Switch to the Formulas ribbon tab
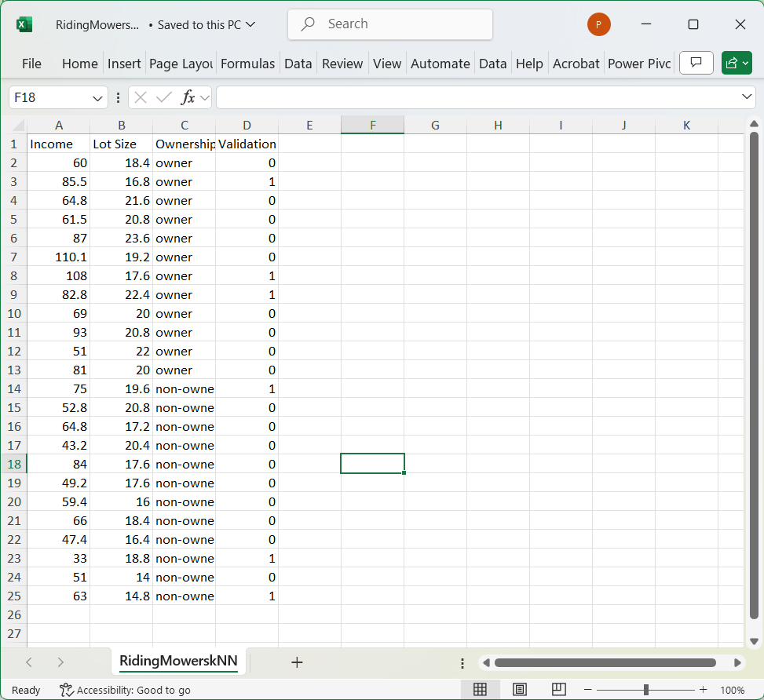The image size is (764, 700). [247, 63]
